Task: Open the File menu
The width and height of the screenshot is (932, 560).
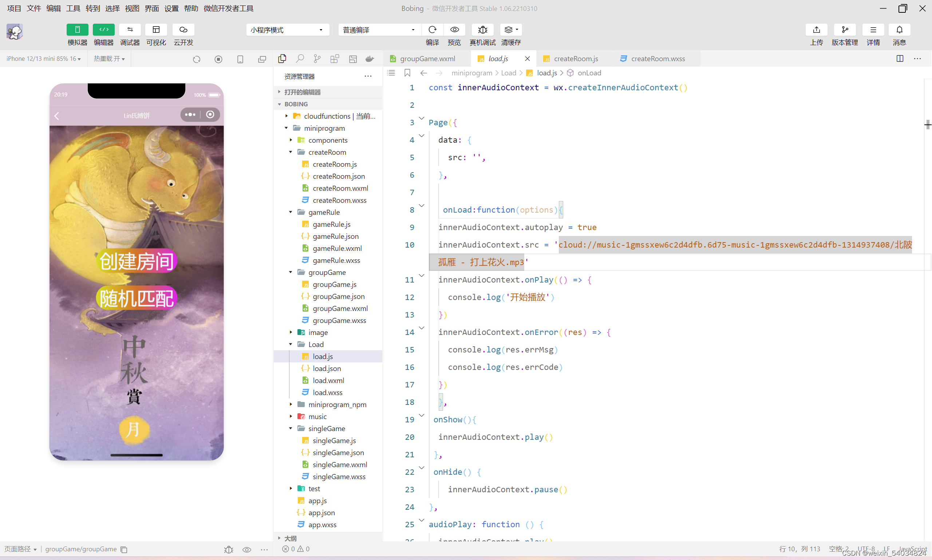Action: tap(33, 8)
